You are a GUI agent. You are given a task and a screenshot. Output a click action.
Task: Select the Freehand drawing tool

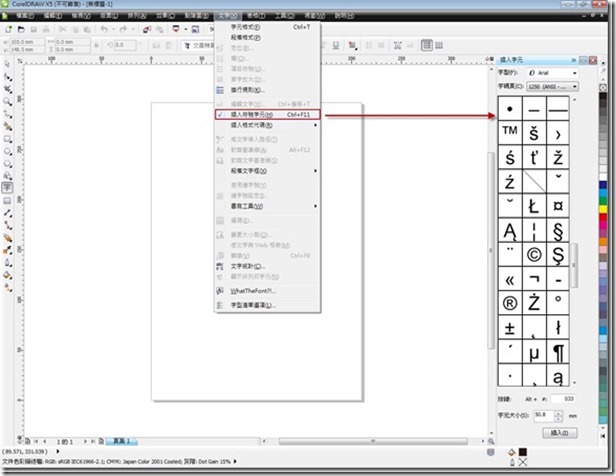pos(7,114)
